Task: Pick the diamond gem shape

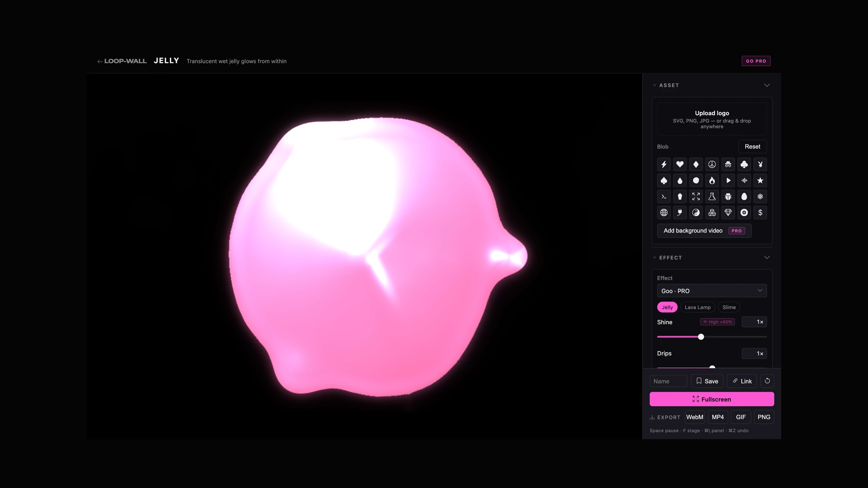Action: (728, 213)
